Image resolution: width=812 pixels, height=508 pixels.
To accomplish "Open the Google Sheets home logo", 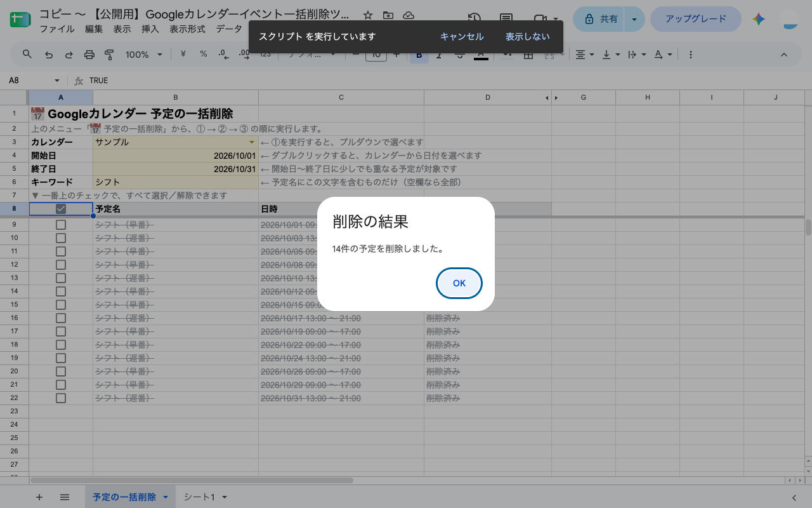I will click(20, 20).
